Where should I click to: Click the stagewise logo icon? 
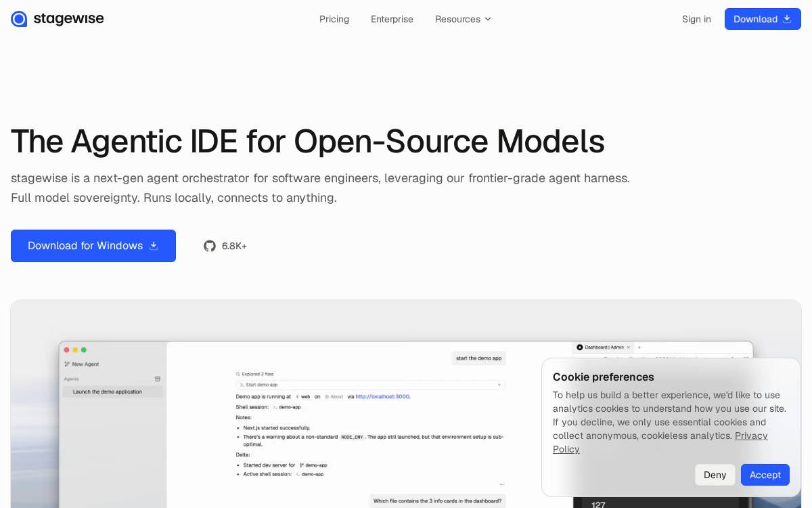19,19
